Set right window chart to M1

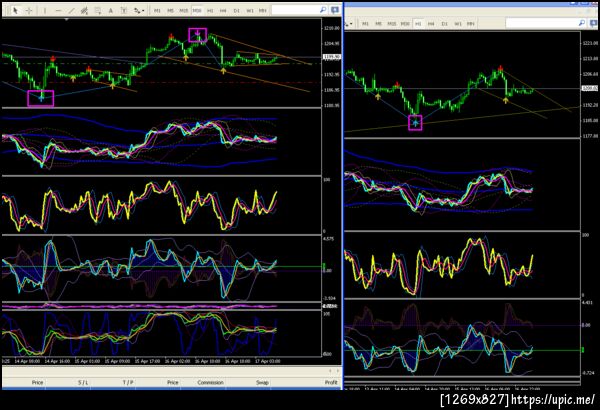365,24
